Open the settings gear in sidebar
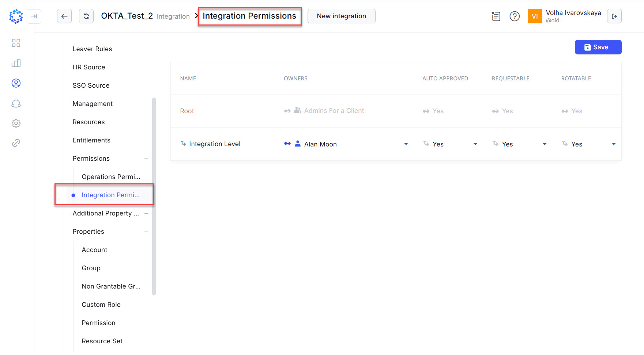This screenshot has height=355, width=644. pyautogui.click(x=16, y=123)
